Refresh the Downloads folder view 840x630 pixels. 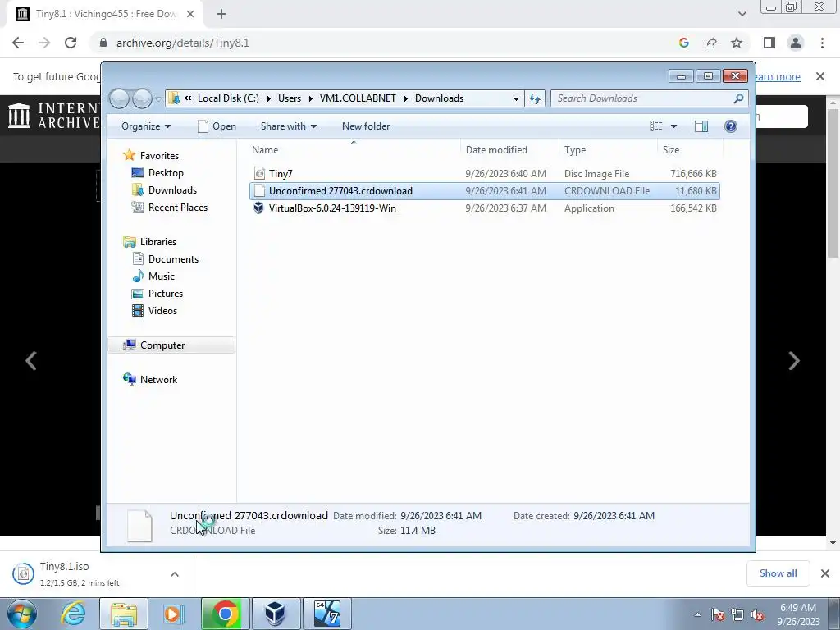tap(535, 98)
